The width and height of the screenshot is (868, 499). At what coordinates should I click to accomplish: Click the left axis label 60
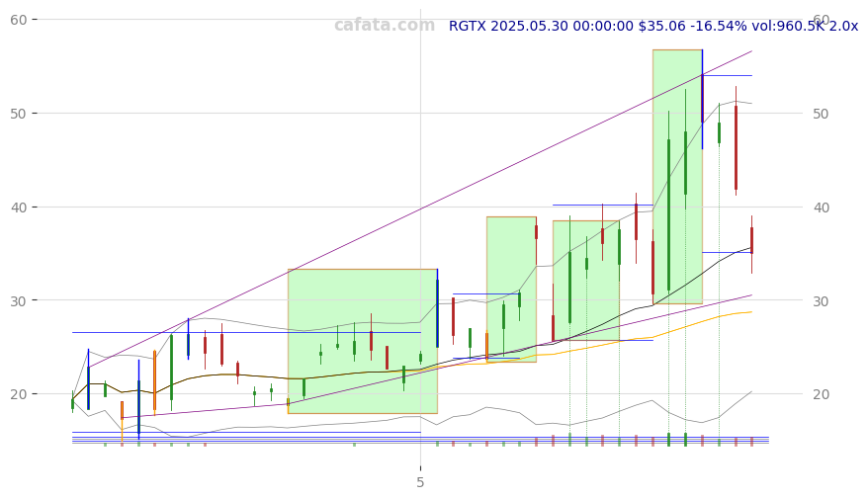(x=18, y=20)
